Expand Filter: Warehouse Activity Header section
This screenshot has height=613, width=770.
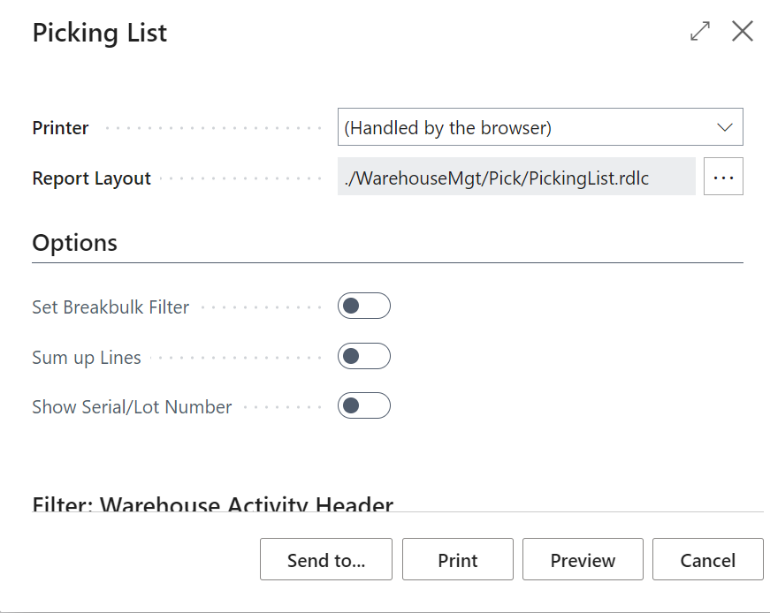click(x=212, y=503)
